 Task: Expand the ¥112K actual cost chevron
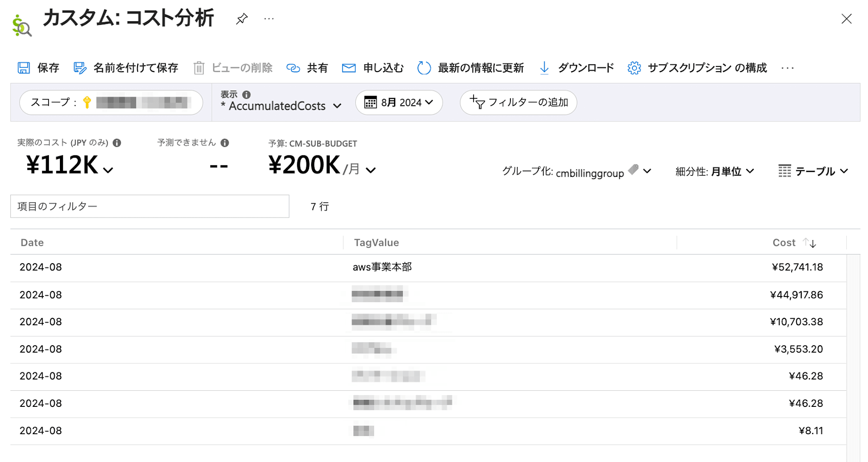108,170
